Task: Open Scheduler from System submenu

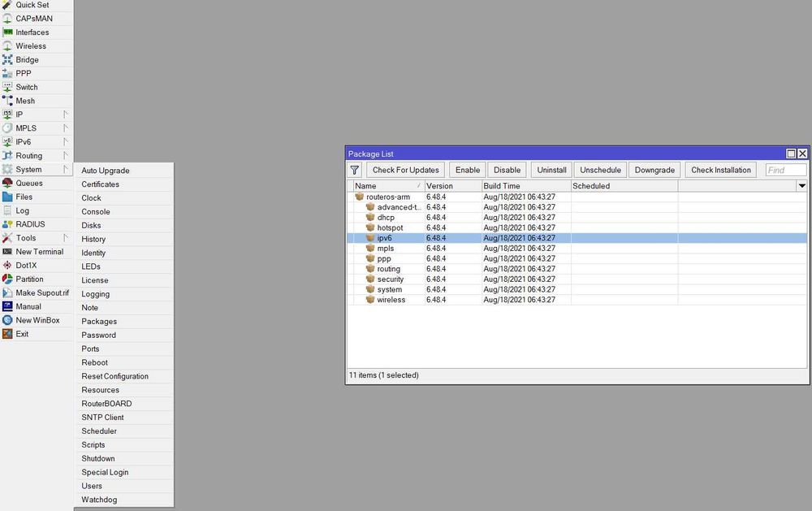Action: [x=99, y=431]
